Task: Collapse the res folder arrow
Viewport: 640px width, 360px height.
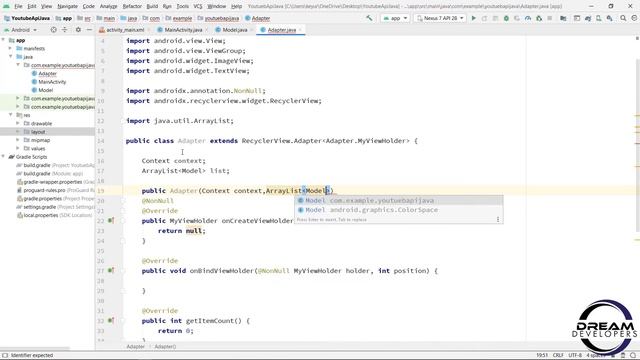Action: pyautogui.click(x=11, y=115)
